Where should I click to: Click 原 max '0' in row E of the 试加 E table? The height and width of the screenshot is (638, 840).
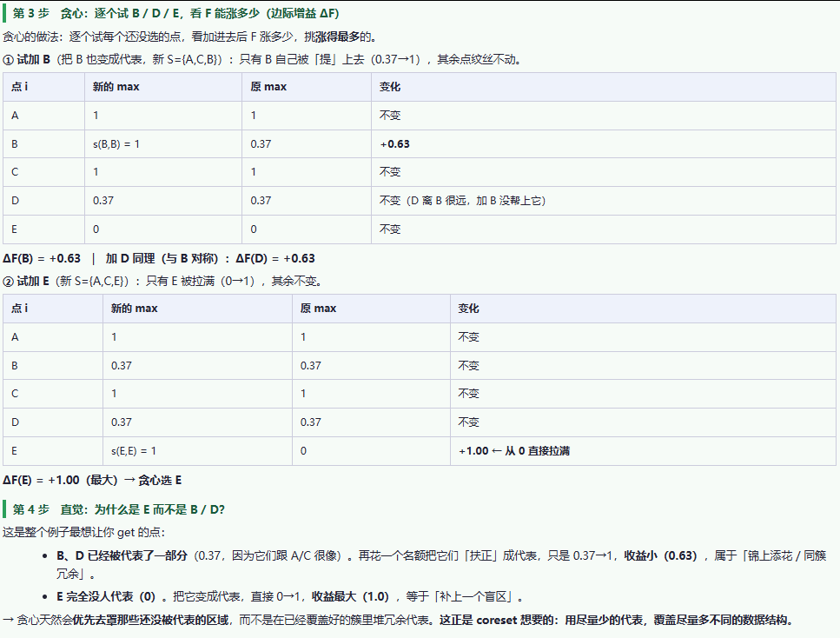(x=303, y=451)
